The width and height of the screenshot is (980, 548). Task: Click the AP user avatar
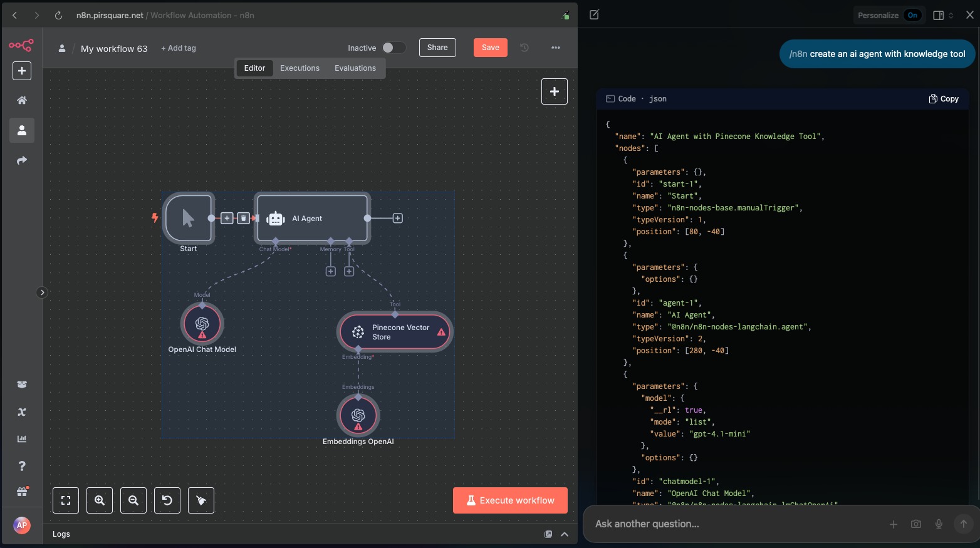pyautogui.click(x=22, y=525)
